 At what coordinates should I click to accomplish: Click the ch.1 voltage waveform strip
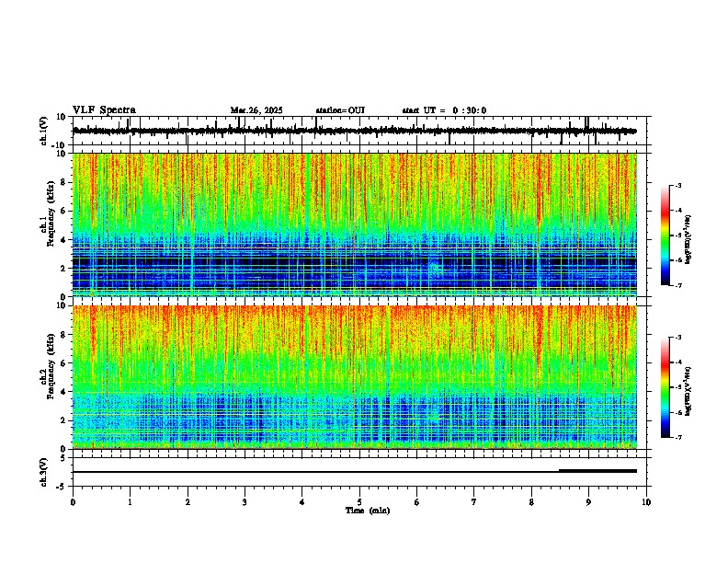(x=361, y=131)
